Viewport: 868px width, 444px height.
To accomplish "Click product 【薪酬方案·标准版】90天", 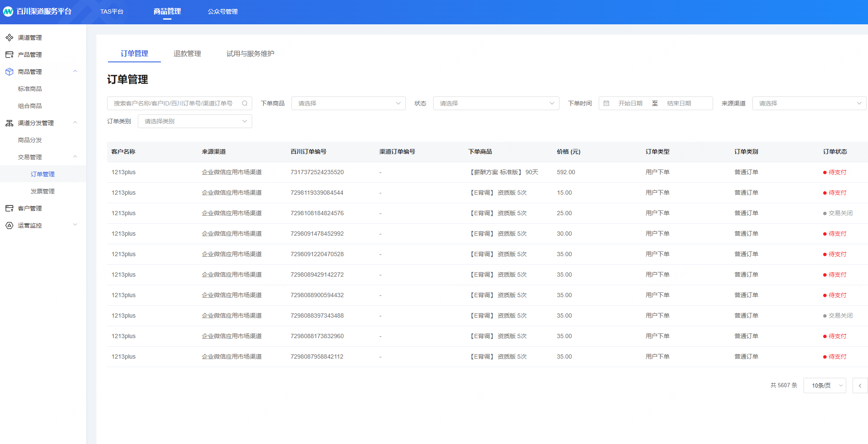I will point(503,172).
